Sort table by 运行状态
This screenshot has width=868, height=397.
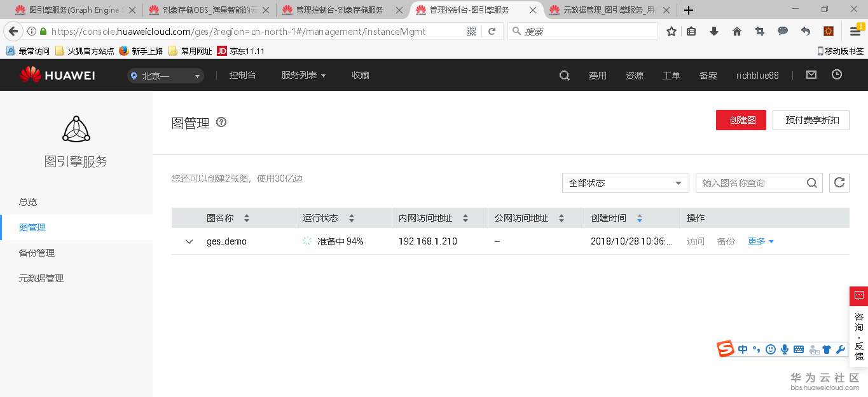351,218
